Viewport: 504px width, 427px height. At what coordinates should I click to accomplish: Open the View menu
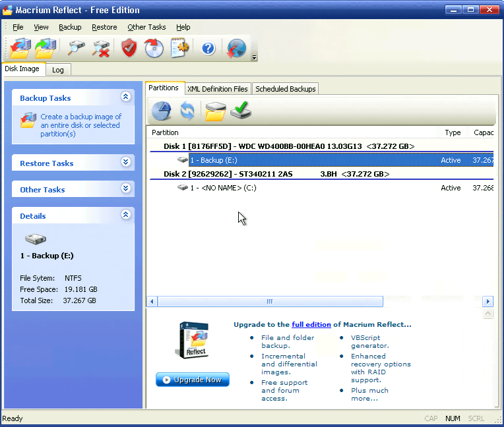click(41, 27)
